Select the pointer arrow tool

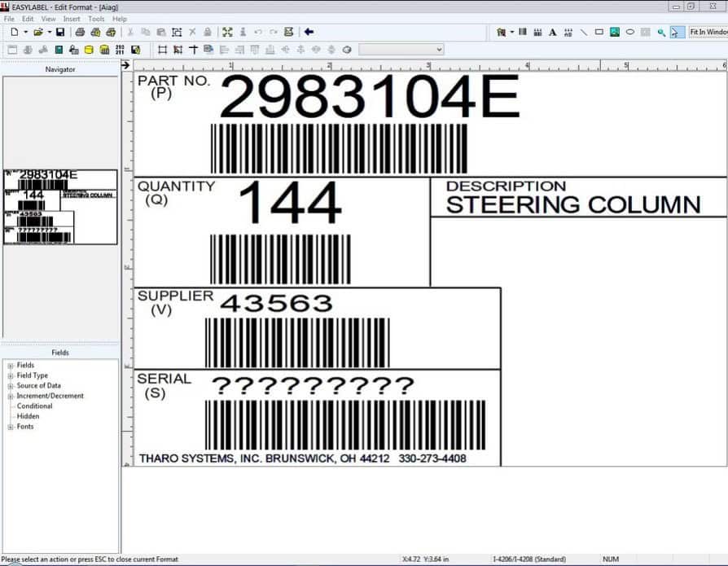[x=676, y=32]
